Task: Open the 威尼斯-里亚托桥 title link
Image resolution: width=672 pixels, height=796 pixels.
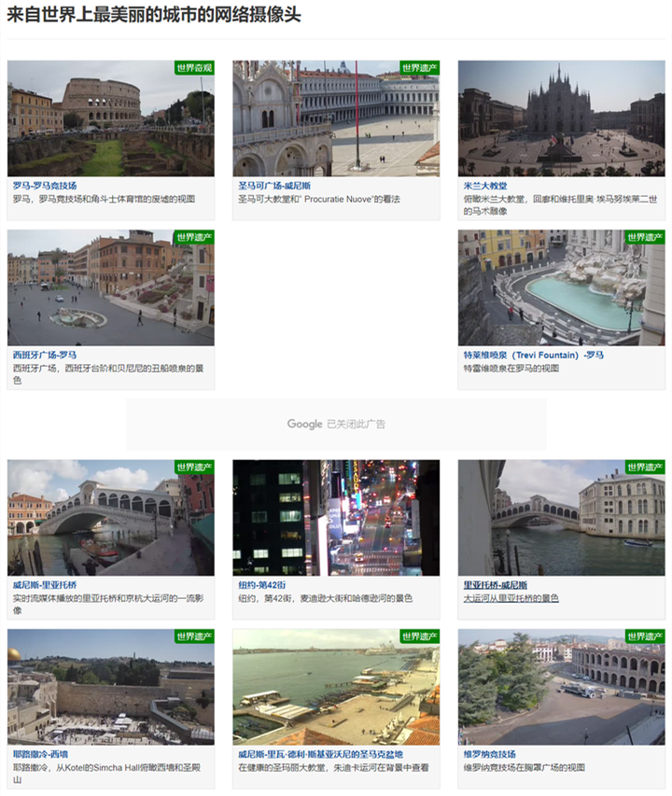Action: click(x=45, y=585)
